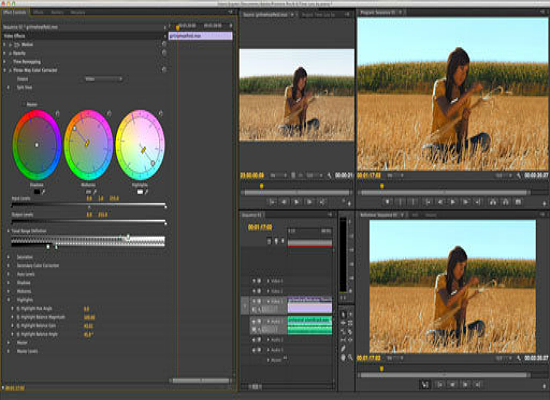Open the Source monitor tab

(266, 15)
